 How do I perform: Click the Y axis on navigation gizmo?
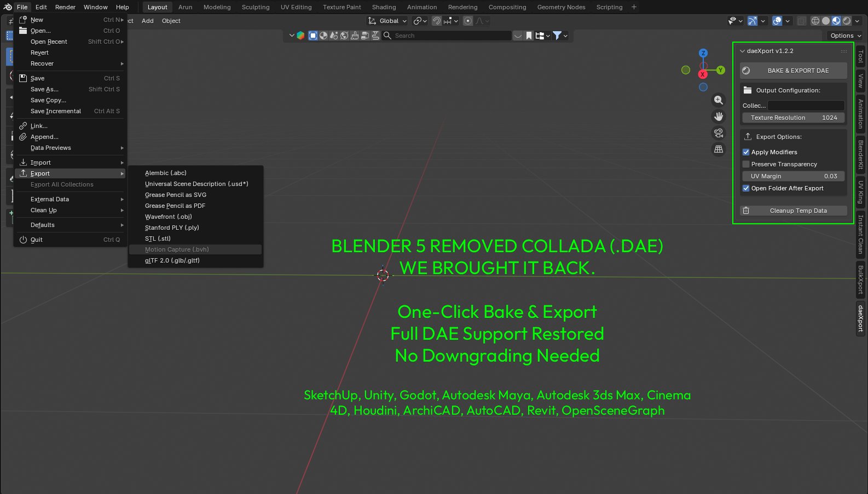pos(721,70)
